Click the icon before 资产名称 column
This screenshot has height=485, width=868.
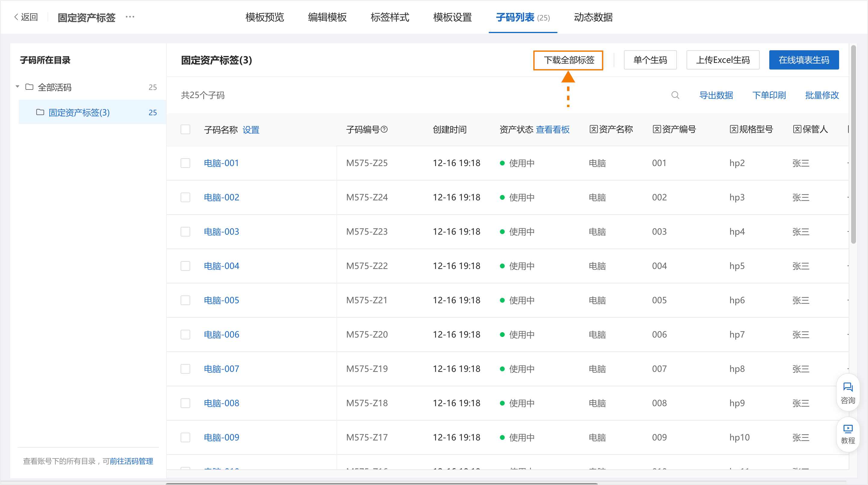point(594,129)
